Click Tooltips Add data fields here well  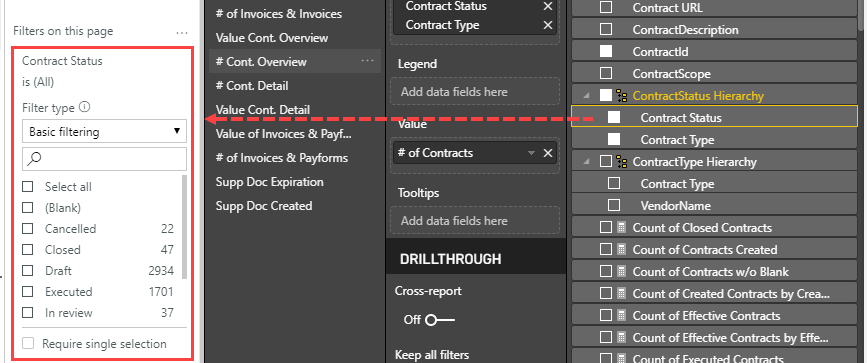(475, 221)
